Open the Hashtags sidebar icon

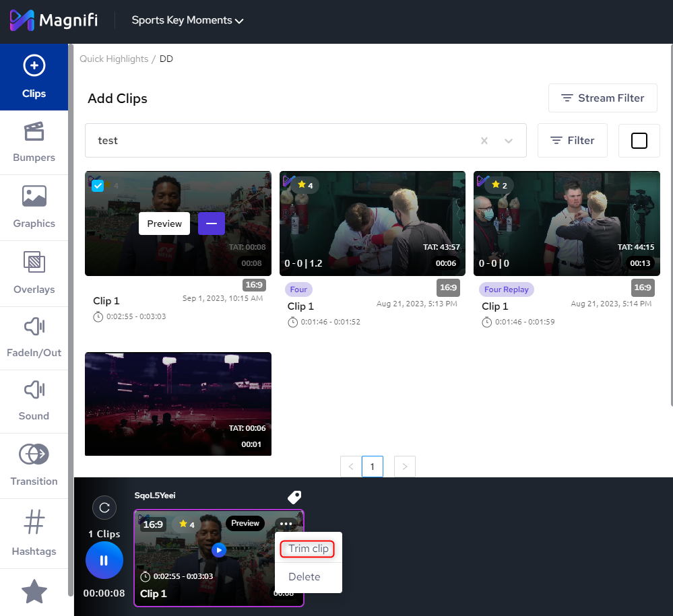(x=34, y=532)
